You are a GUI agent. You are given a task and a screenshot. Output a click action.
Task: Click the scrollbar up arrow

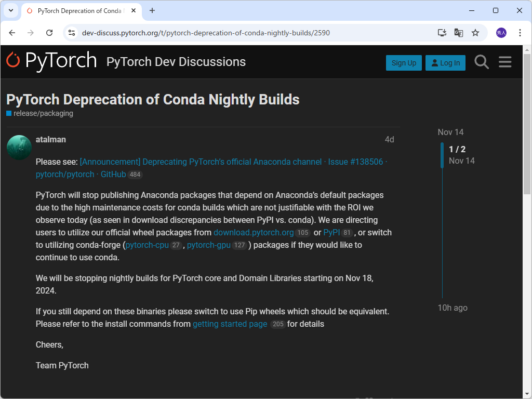tap(527, 50)
